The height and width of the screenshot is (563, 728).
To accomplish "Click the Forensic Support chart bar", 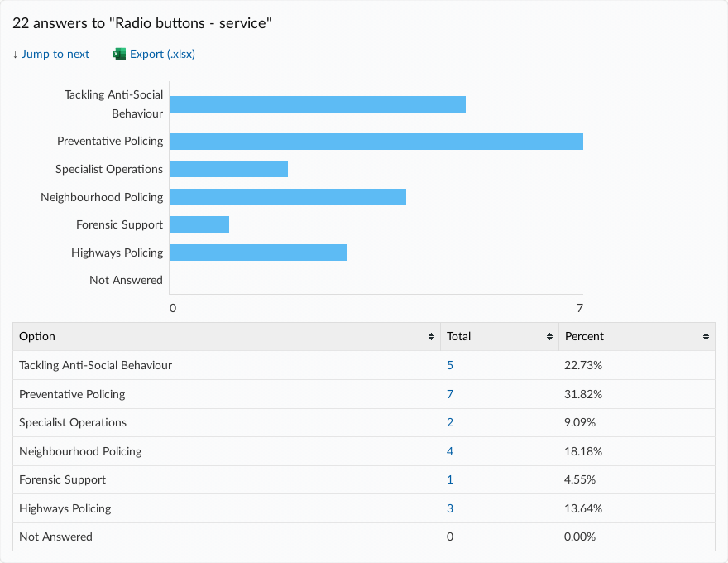I will (199, 224).
